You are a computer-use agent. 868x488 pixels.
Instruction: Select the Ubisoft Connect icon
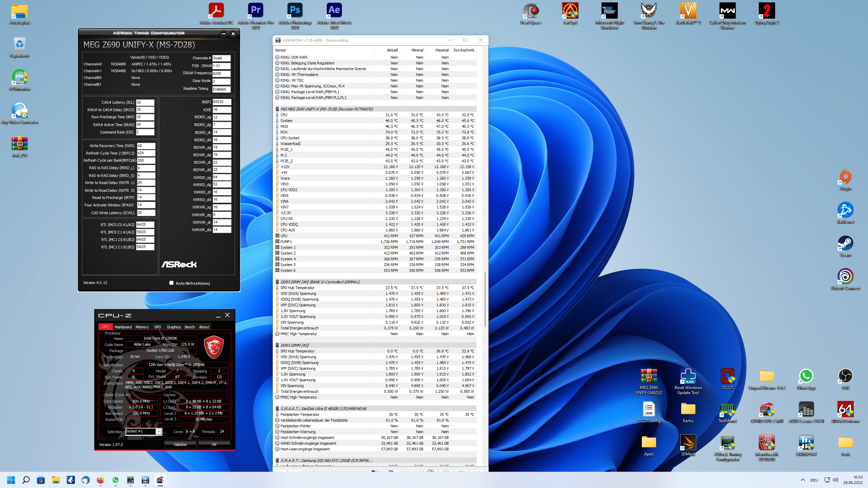[845, 279]
